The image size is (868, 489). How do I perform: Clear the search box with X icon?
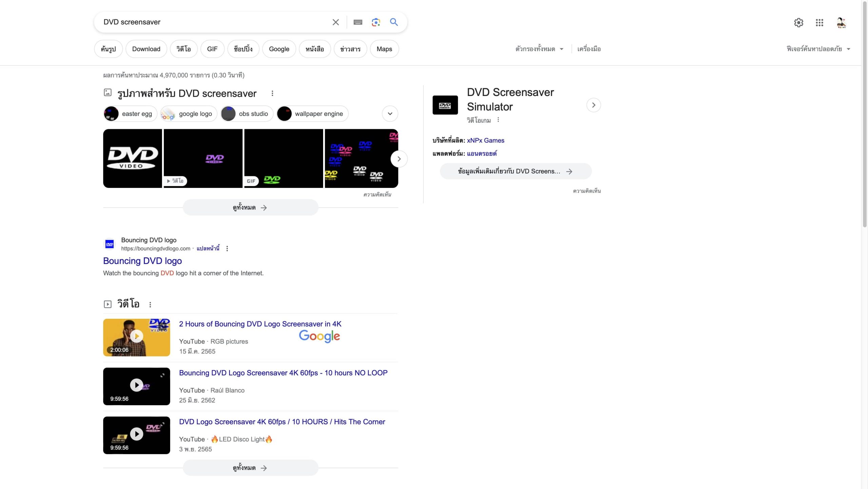point(335,22)
